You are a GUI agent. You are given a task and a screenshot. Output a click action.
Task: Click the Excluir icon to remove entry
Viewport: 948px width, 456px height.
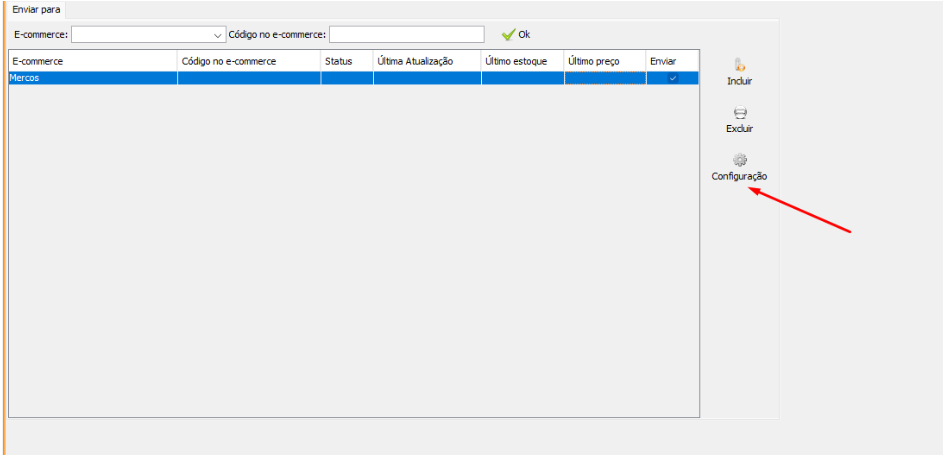coord(739,113)
